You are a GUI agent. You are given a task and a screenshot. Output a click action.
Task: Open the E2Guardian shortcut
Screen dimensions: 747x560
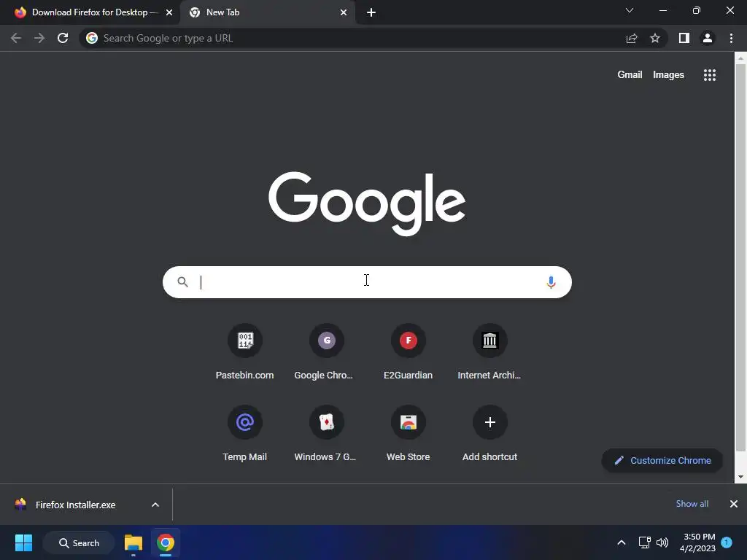pyautogui.click(x=409, y=352)
